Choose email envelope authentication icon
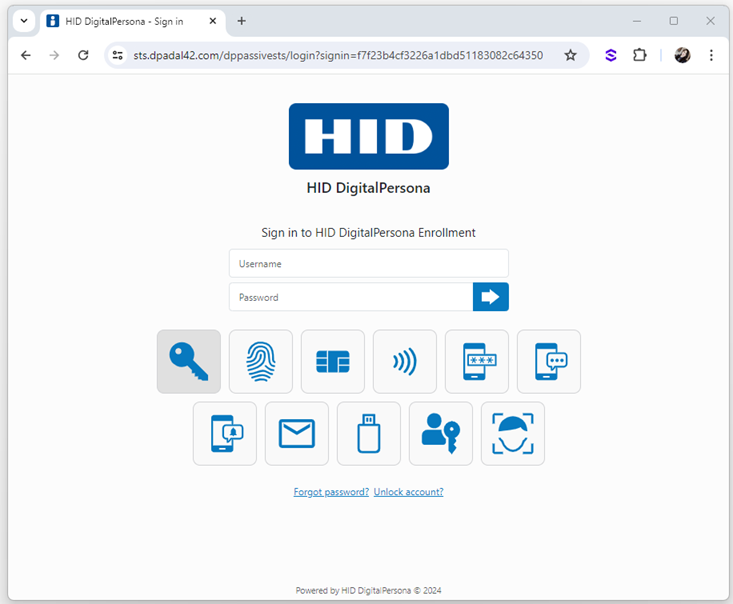The image size is (733, 604). point(297,434)
